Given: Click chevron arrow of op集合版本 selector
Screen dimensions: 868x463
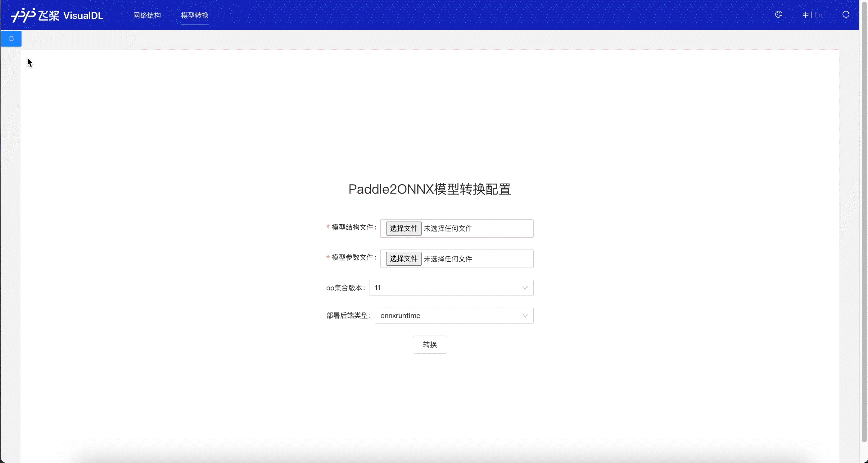Looking at the screenshot, I should pos(525,288).
